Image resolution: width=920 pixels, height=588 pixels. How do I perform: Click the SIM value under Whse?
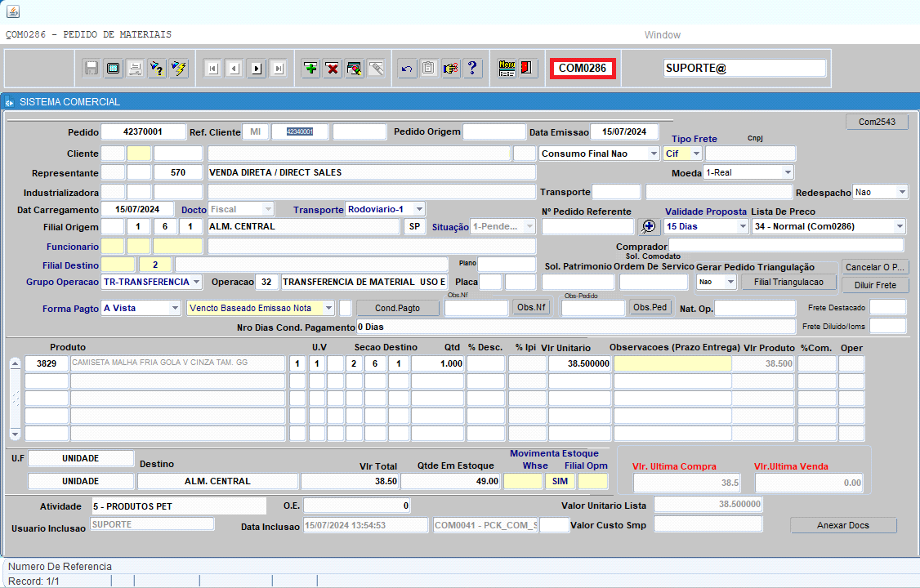560,481
